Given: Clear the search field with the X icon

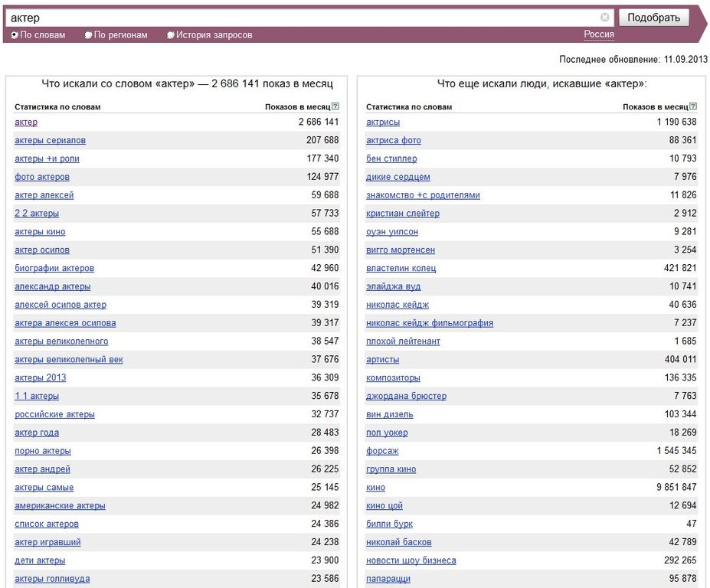Looking at the screenshot, I should point(605,18).
